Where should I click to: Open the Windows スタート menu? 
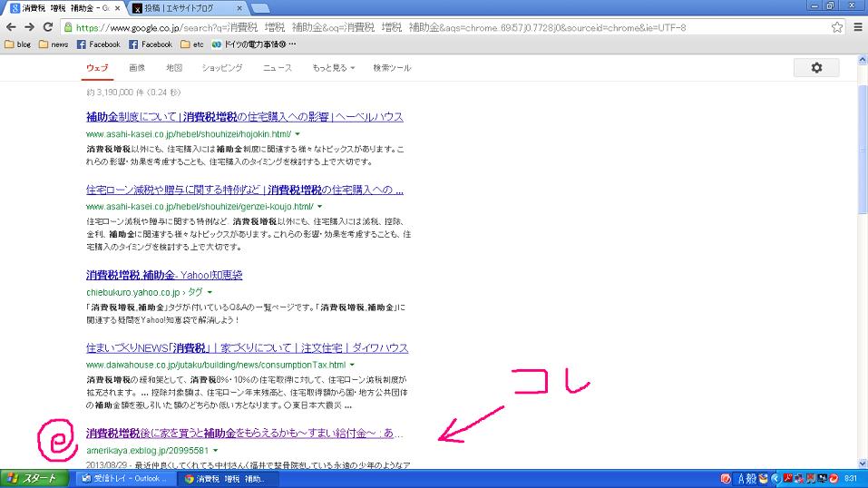pyautogui.click(x=34, y=479)
